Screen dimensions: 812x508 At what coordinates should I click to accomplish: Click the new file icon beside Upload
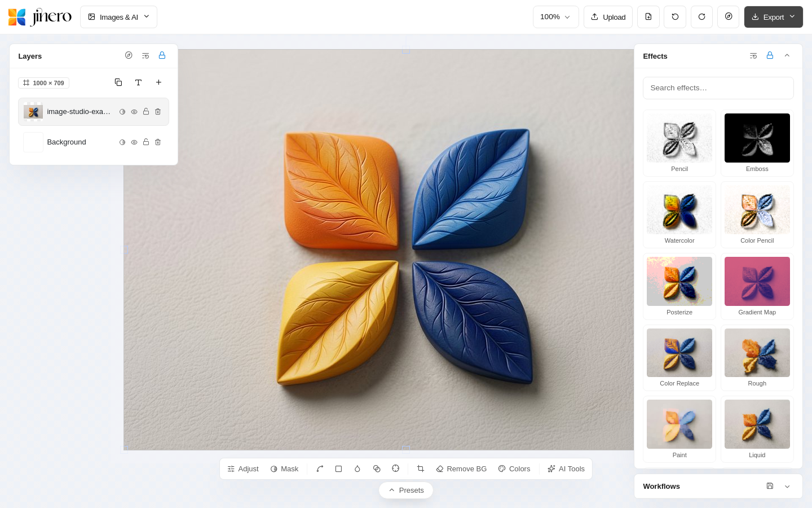(648, 17)
